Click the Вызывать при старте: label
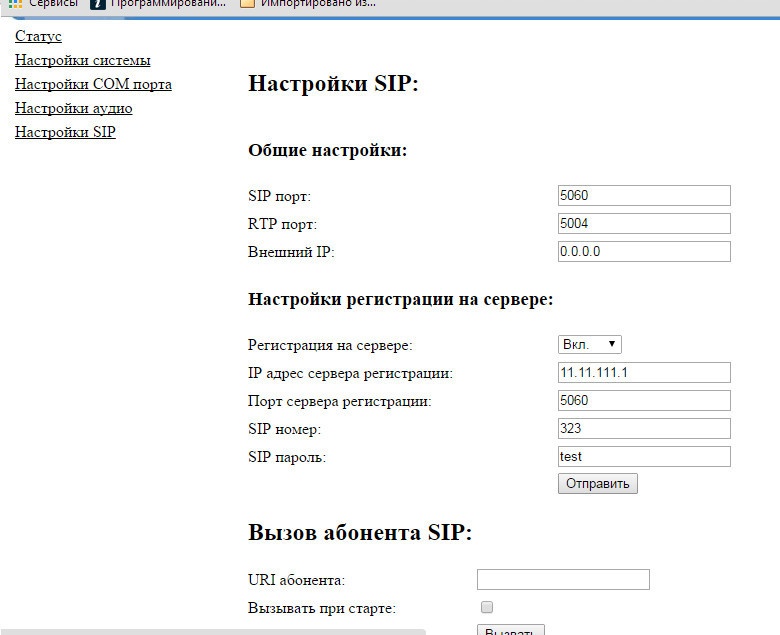This screenshot has height=635, width=780. tap(322, 608)
